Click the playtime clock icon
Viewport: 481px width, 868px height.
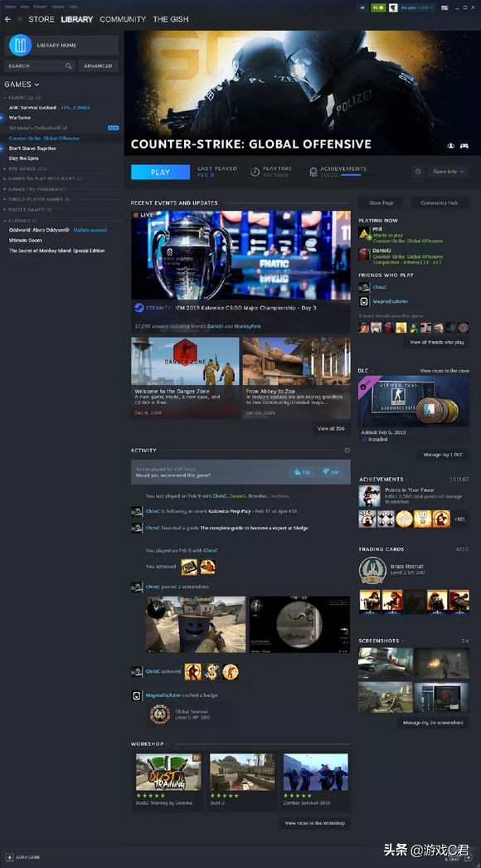pyautogui.click(x=255, y=172)
